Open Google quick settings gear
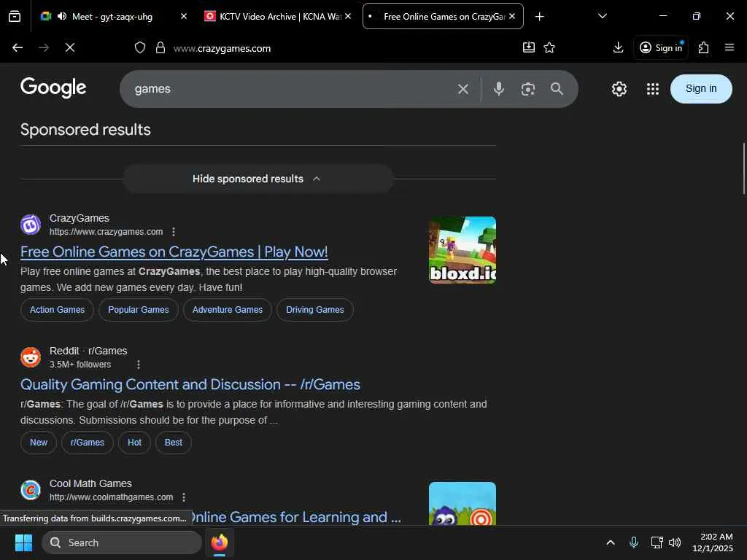 619,89
